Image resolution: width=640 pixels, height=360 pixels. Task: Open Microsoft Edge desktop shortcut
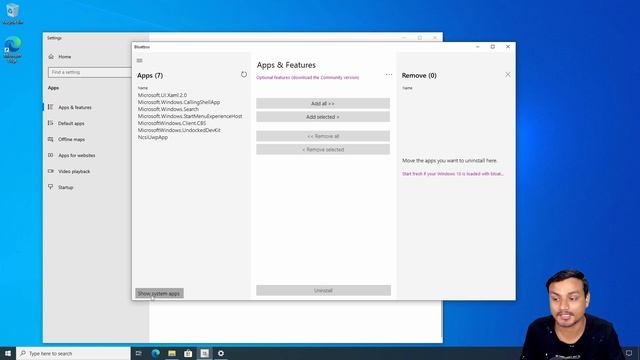13,49
